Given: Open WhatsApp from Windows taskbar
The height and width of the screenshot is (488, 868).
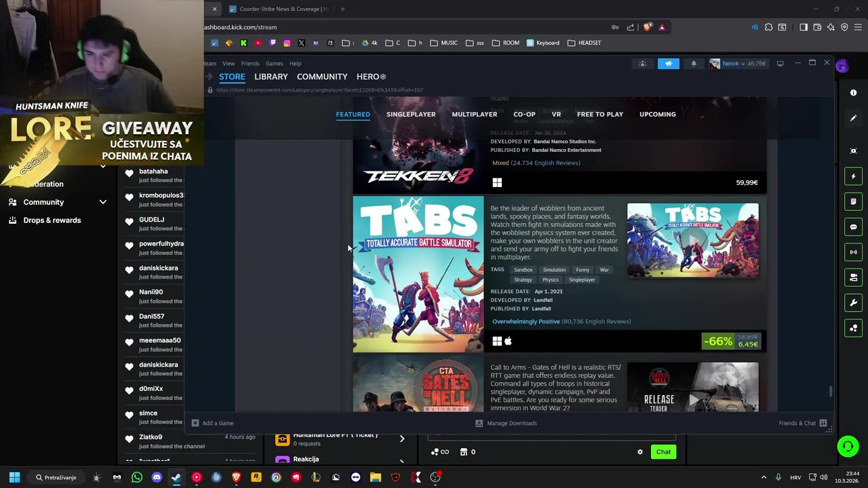Looking at the screenshot, I should [x=137, y=477].
